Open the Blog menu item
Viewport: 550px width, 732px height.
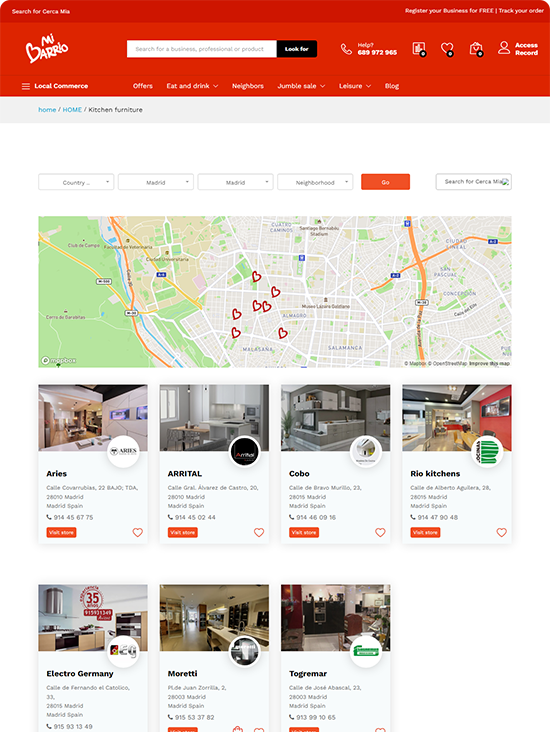click(392, 86)
